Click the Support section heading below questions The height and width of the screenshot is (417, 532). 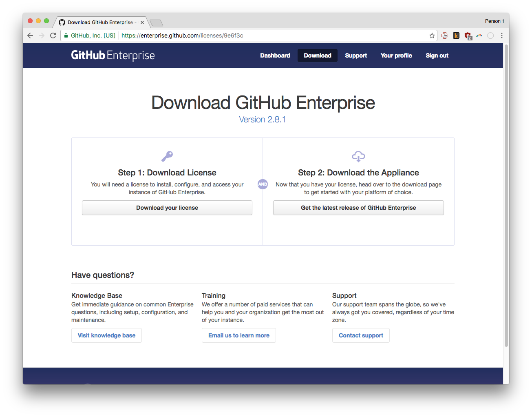tap(344, 295)
